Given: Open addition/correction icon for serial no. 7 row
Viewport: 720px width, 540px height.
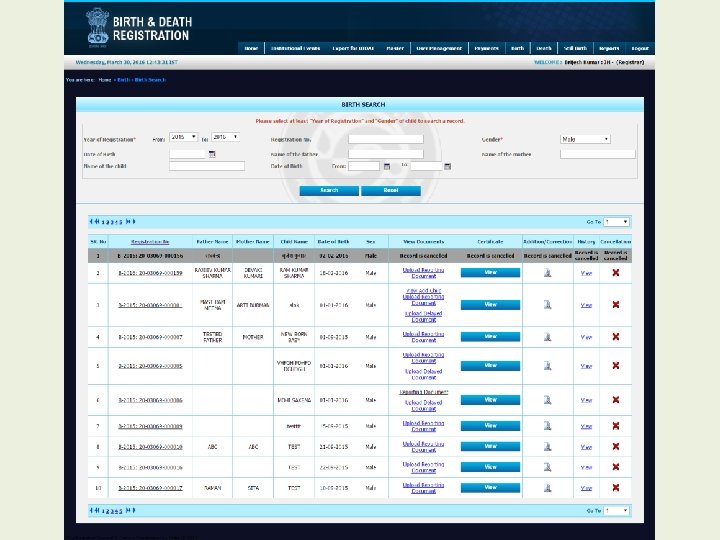Looking at the screenshot, I should click(547, 426).
